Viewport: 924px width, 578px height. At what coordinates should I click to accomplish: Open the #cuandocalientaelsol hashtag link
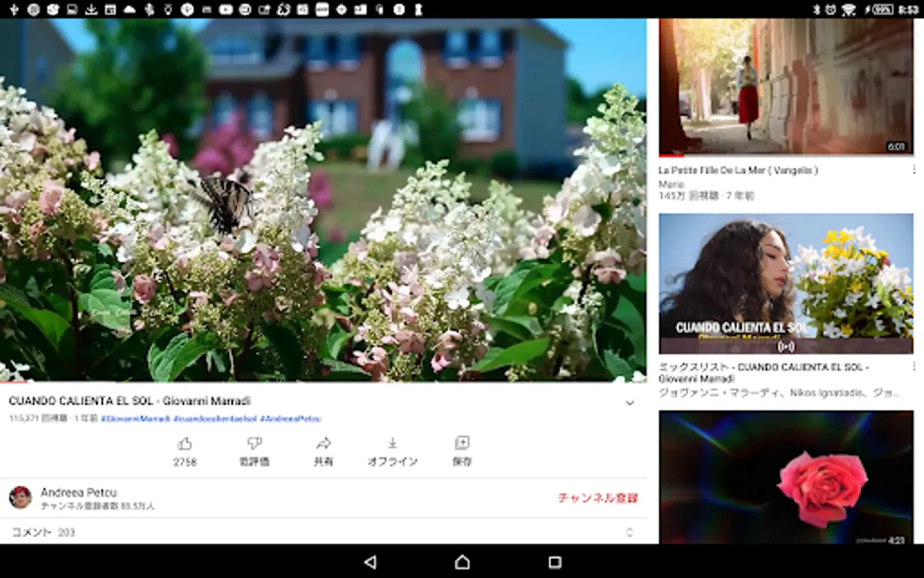tap(215, 419)
